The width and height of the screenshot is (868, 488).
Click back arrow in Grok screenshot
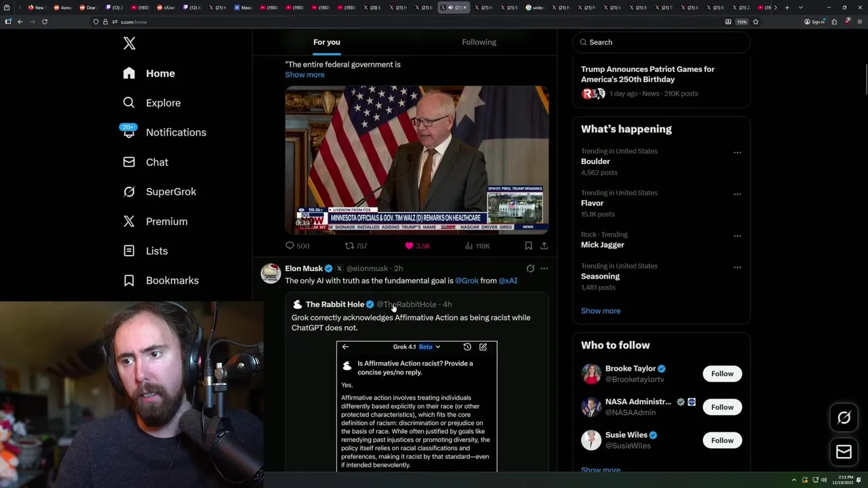point(345,347)
